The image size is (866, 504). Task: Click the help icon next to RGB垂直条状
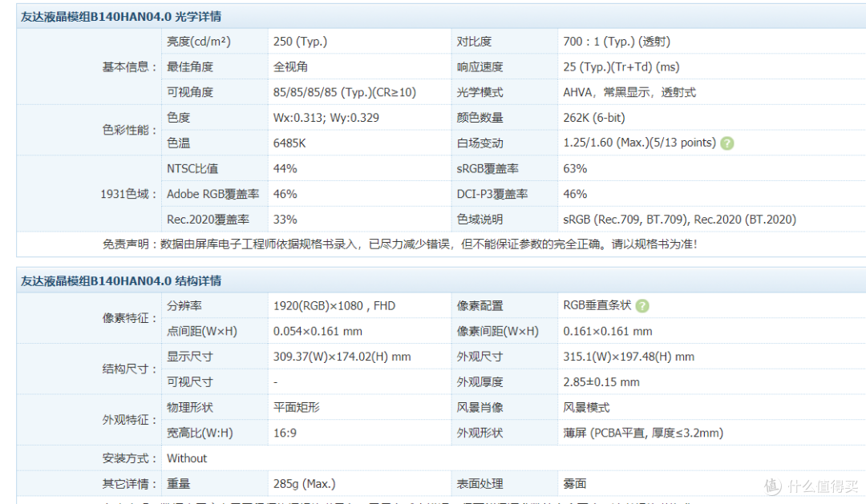[642, 306]
